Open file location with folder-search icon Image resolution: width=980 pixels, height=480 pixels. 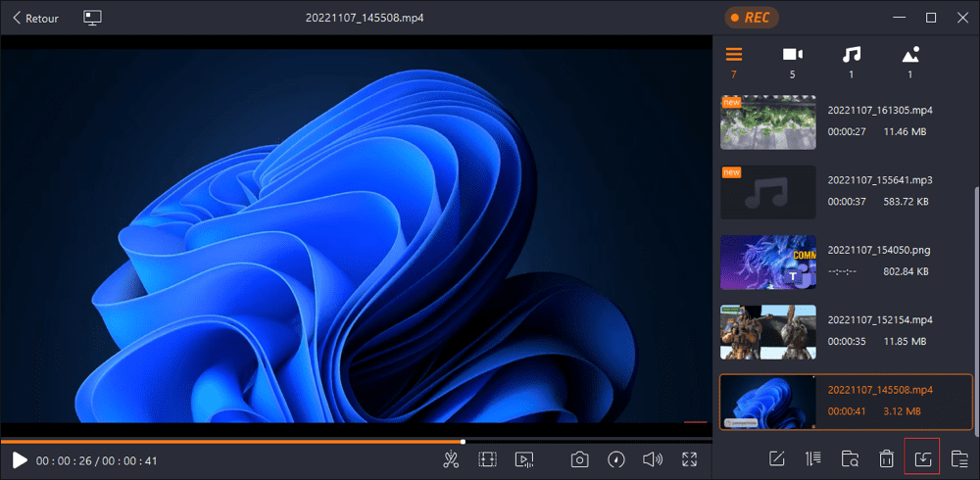tap(850, 458)
